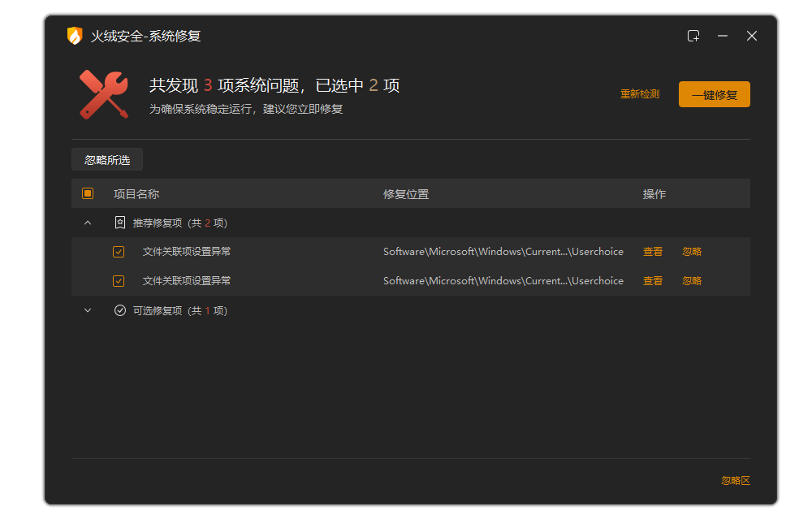Click 查看 for the first repair item

pos(653,252)
